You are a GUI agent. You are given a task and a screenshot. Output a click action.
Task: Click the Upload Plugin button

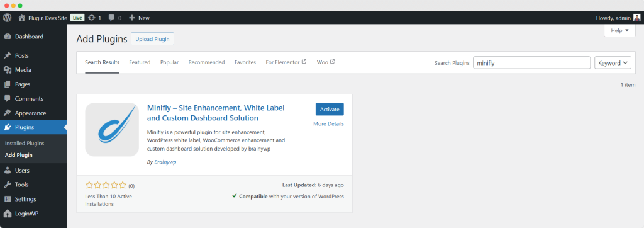tap(153, 39)
